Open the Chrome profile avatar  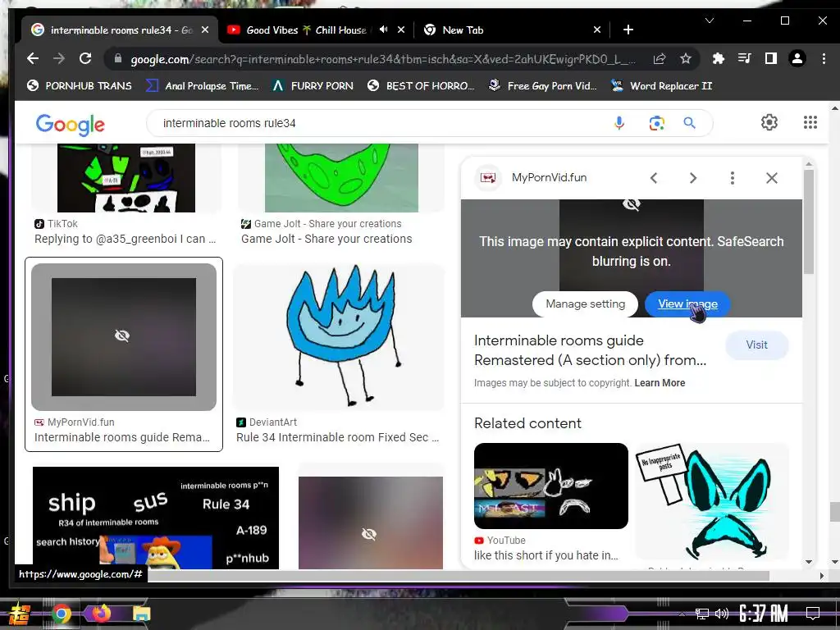pos(797,58)
